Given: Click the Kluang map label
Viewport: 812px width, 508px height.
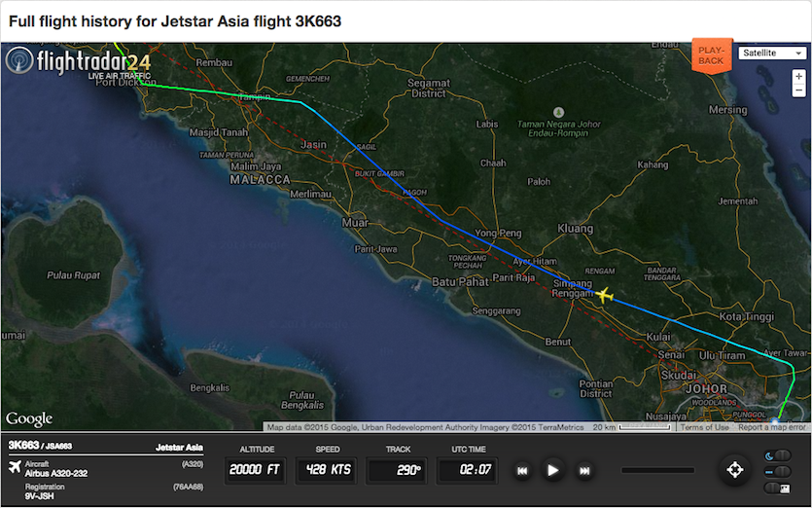Looking at the screenshot, I should [576, 229].
